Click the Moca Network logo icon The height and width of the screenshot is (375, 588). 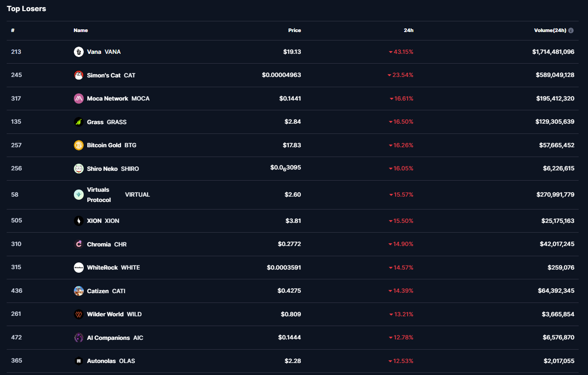78,99
